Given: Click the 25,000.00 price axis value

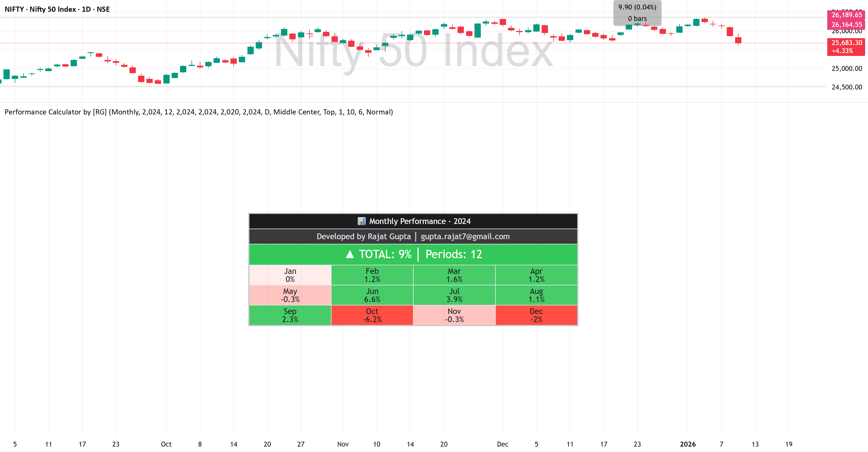Looking at the screenshot, I should coord(846,69).
